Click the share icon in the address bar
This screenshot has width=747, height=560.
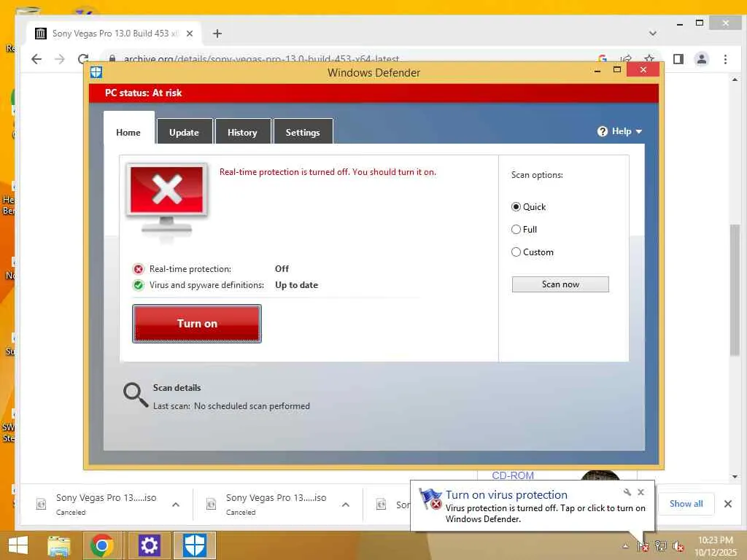click(x=626, y=58)
